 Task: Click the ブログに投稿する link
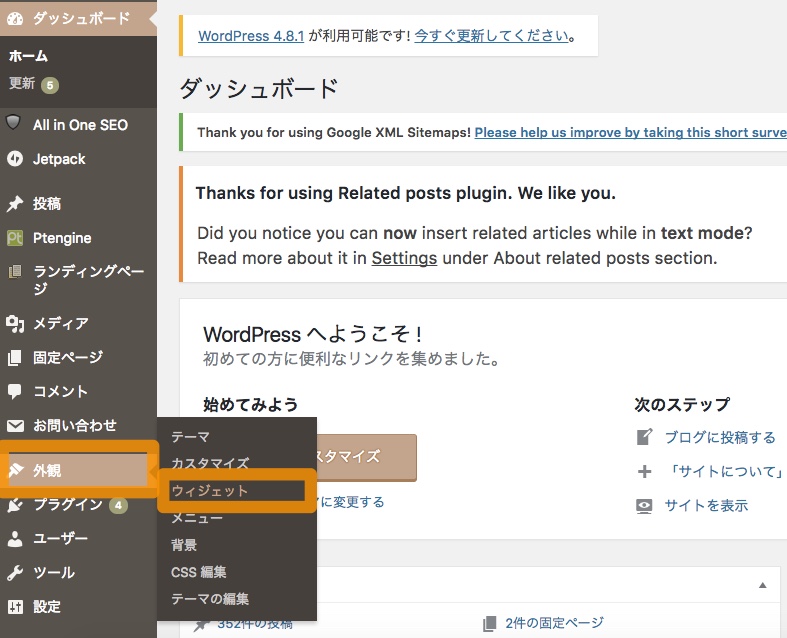(720, 437)
